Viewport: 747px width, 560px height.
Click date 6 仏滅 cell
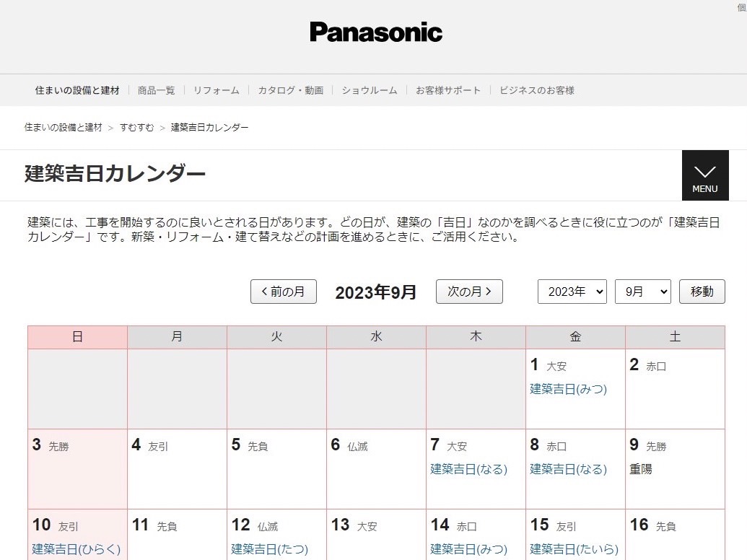click(x=376, y=469)
